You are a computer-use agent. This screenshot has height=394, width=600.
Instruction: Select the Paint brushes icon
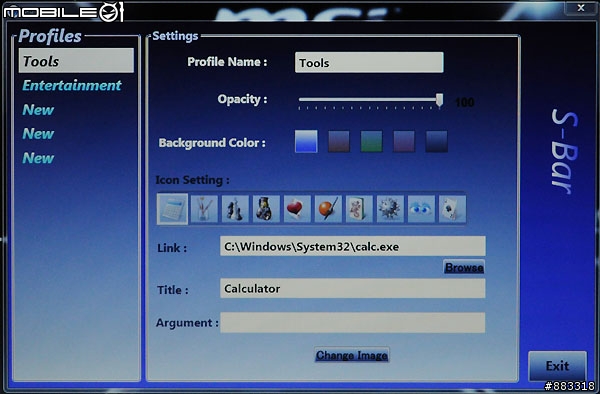204,209
